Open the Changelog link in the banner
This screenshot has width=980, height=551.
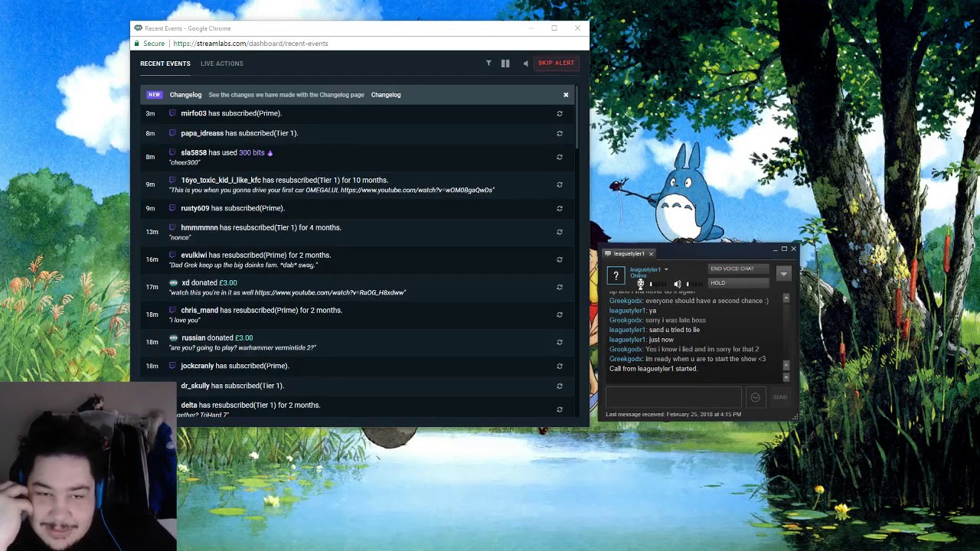pos(386,95)
